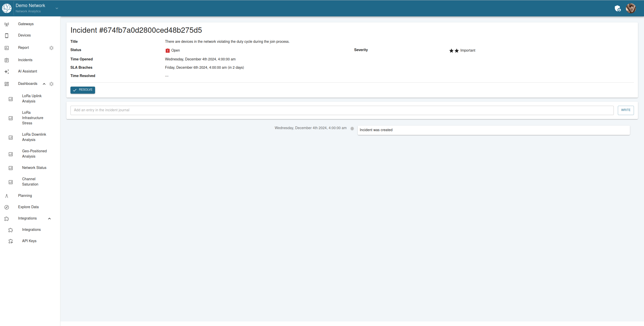
Task: Click the WRITE button
Action: coord(625,110)
